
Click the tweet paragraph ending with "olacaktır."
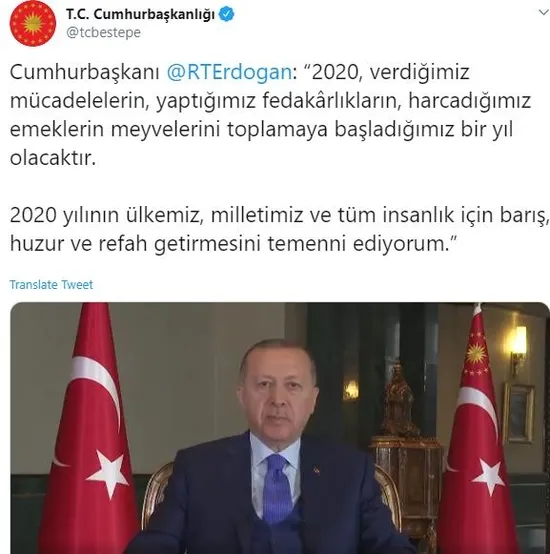click(x=270, y=115)
